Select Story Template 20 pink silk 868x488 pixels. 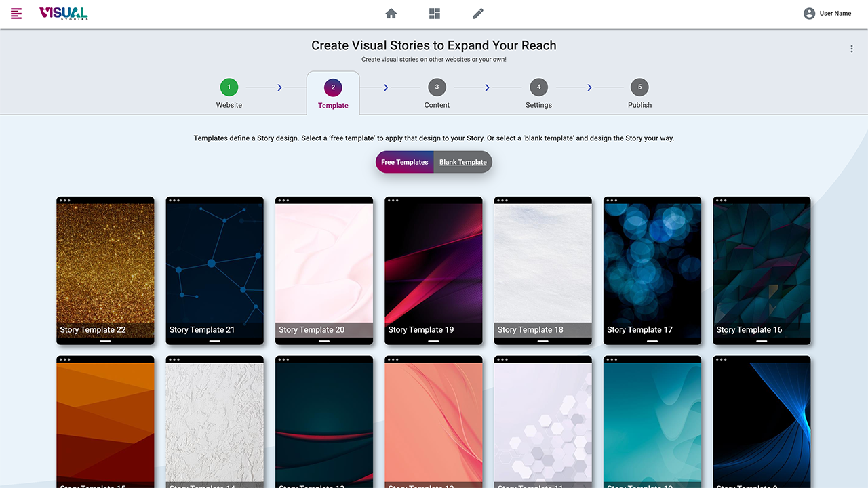[324, 271]
